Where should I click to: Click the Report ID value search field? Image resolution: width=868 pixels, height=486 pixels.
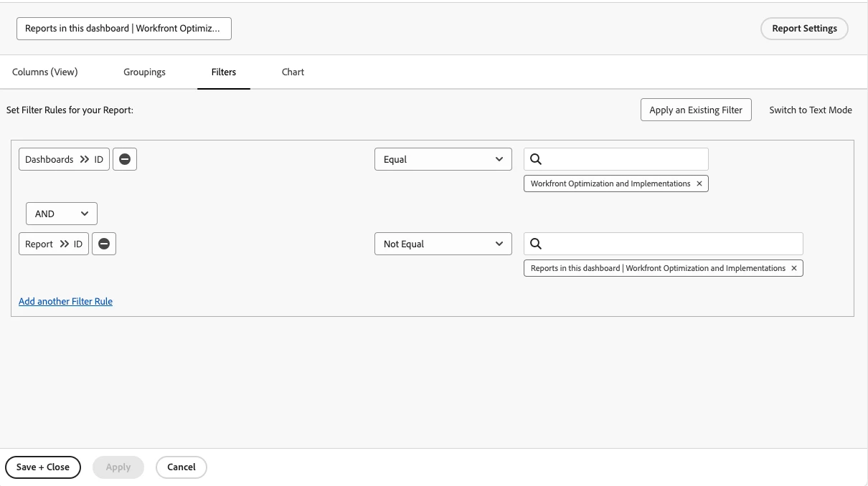664,244
